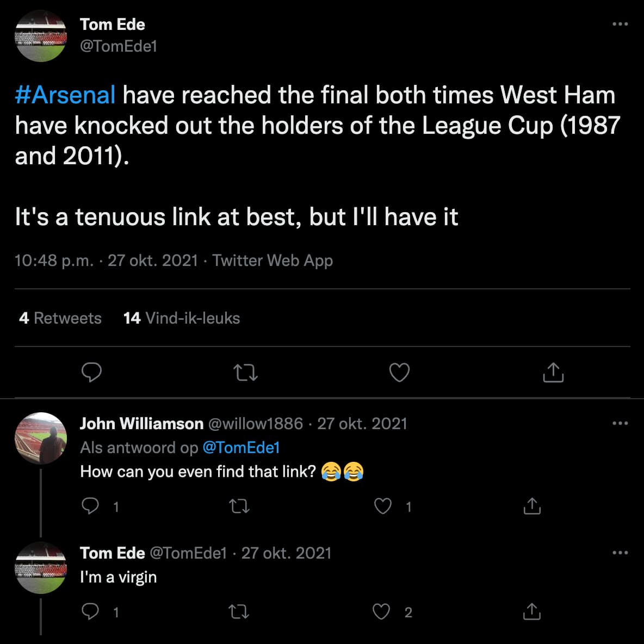Screen dimensions: 644x644
Task: Retweet the main Arsenal tweet
Action: (x=245, y=373)
